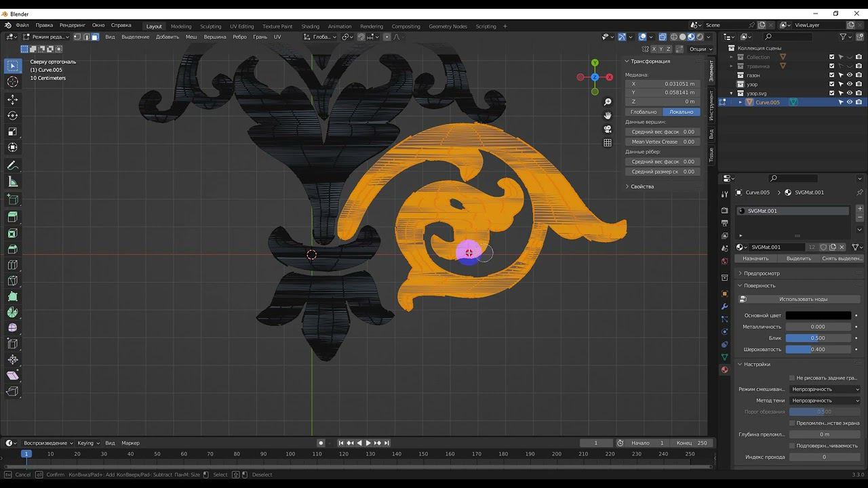Expand the Свойства panel in sidebar

point(642,186)
